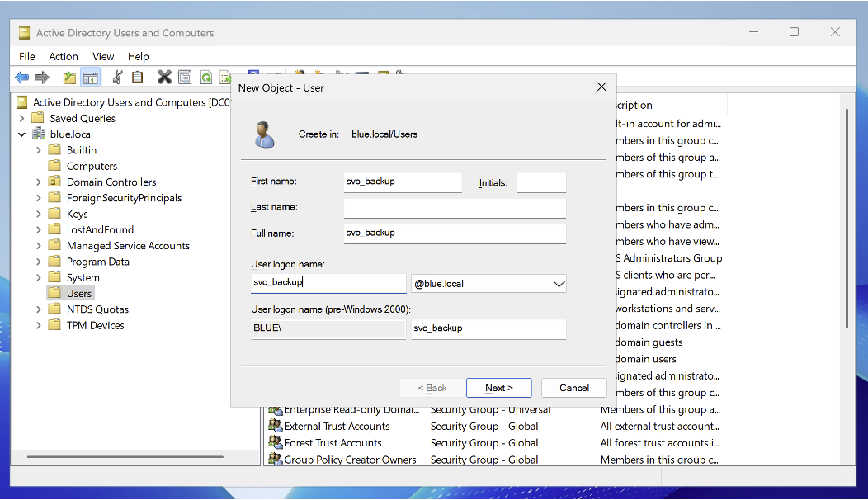Viewport: 868px width, 500px height.
Task: Expand the Managed Service Accounts node
Action: point(39,246)
